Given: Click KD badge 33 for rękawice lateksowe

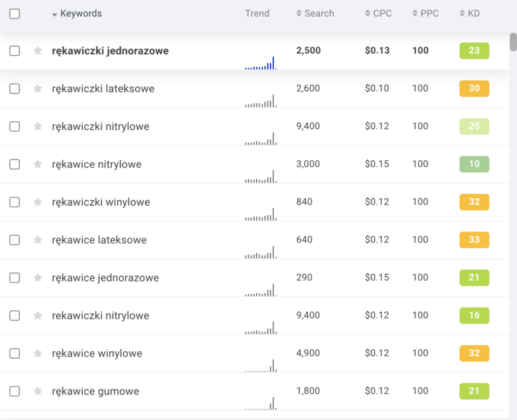Looking at the screenshot, I should pyautogui.click(x=474, y=240).
